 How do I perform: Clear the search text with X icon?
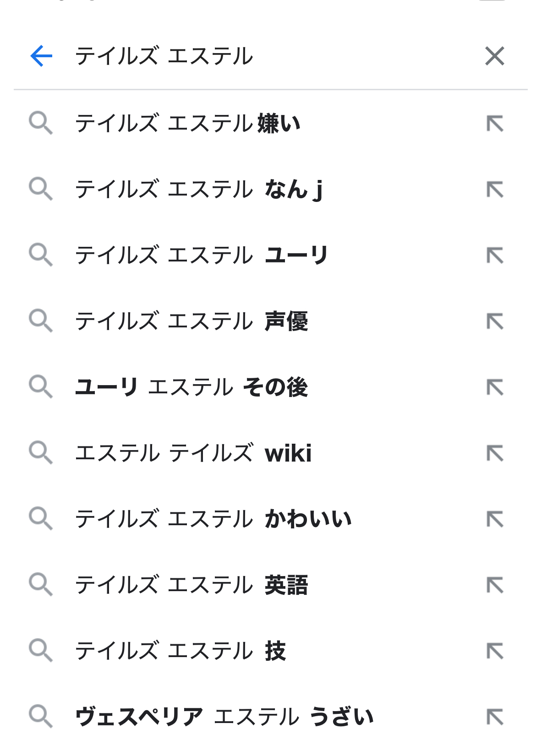point(494,56)
